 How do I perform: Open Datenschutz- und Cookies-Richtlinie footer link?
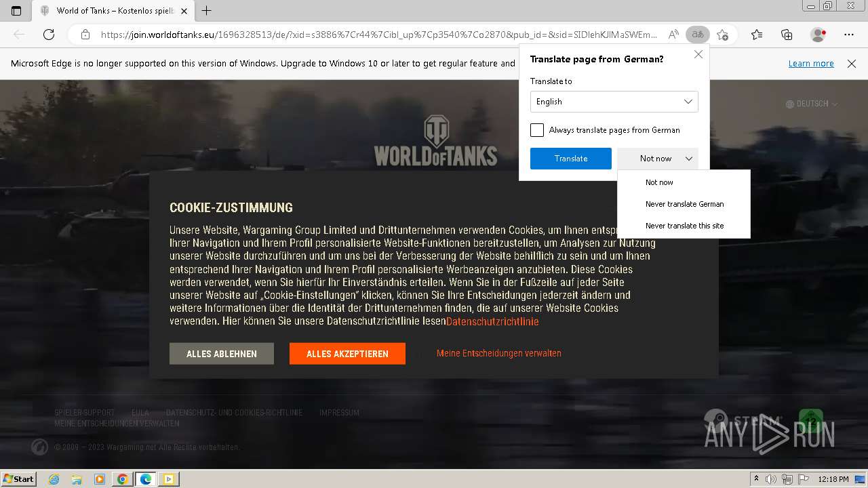(x=235, y=413)
